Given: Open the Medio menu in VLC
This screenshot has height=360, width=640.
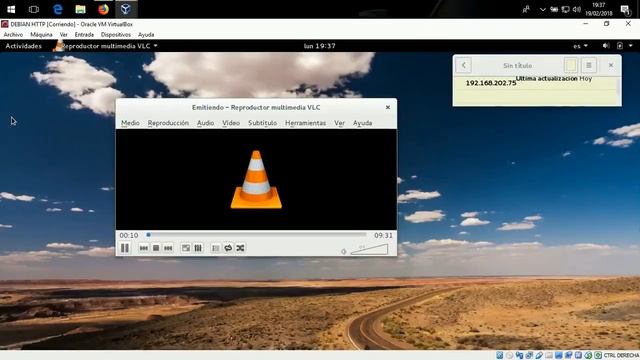Looking at the screenshot, I should click(x=130, y=123).
